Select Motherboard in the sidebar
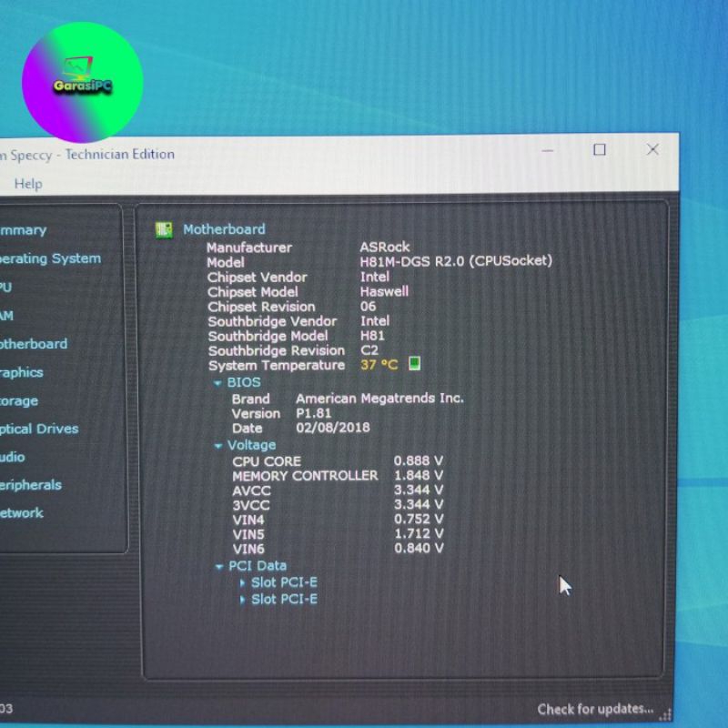The height and width of the screenshot is (728, 728). [x=34, y=344]
